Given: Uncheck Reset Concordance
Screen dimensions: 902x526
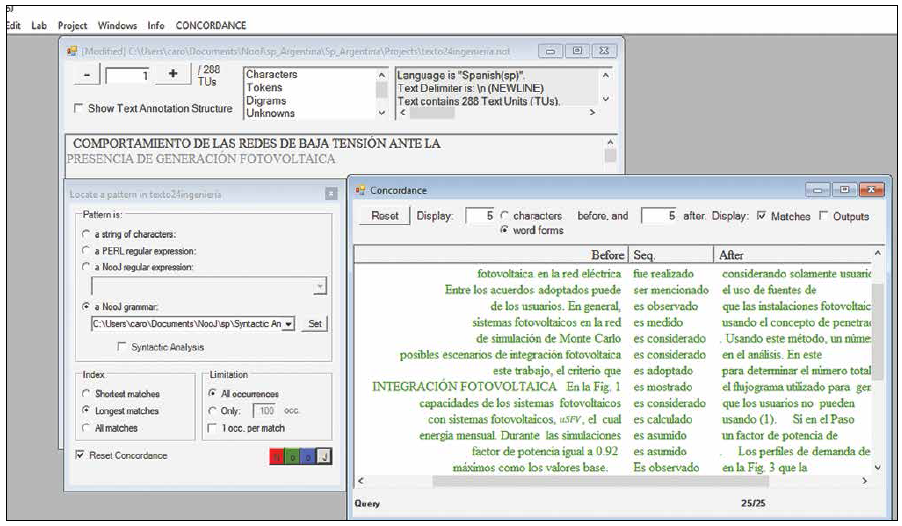Looking at the screenshot, I should coord(80,456).
